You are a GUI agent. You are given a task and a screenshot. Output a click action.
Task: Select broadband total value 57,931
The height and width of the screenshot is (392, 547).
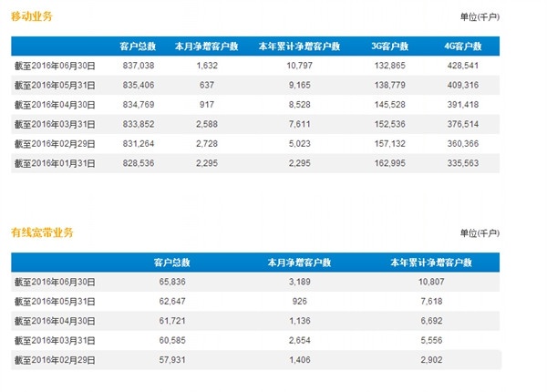(x=172, y=360)
